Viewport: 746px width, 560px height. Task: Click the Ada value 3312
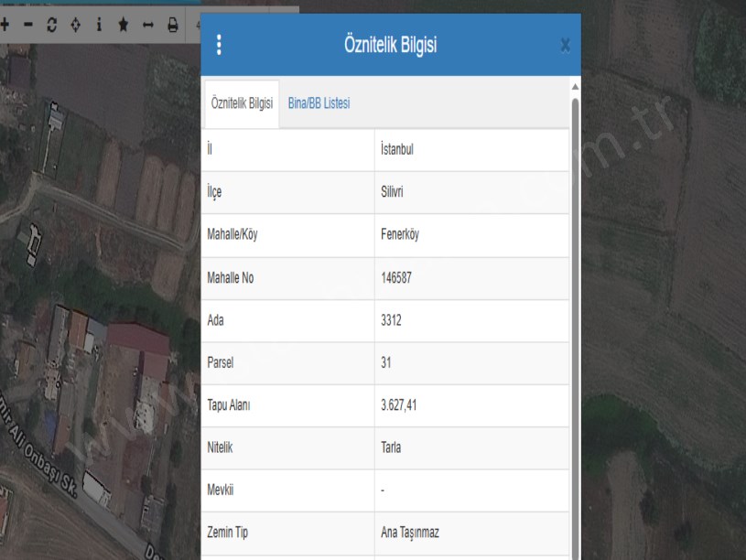(x=391, y=320)
